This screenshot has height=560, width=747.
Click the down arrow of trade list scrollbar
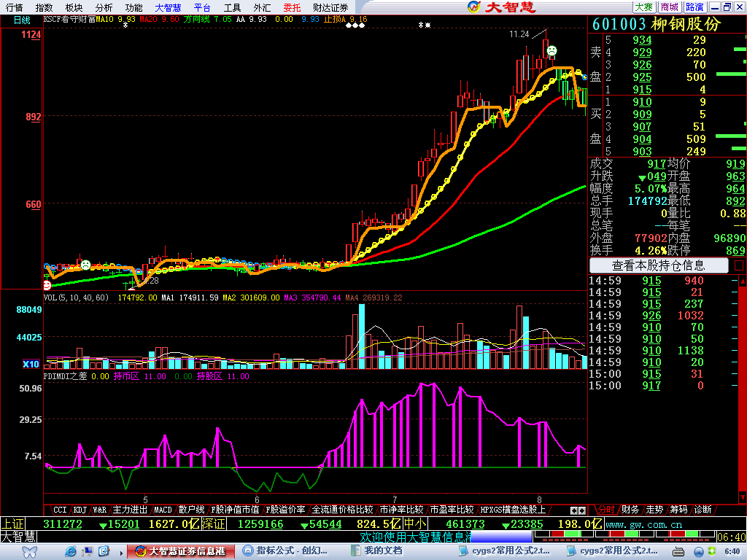742,497
